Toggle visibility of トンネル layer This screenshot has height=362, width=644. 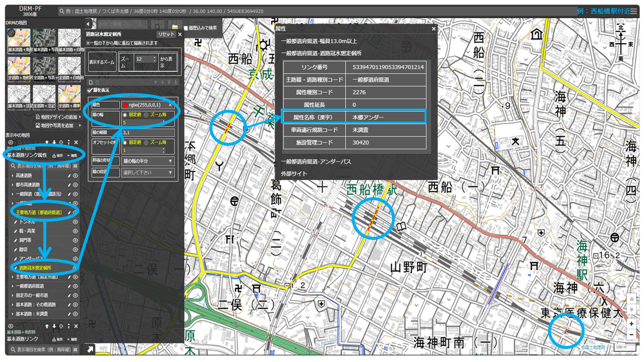[75, 222]
